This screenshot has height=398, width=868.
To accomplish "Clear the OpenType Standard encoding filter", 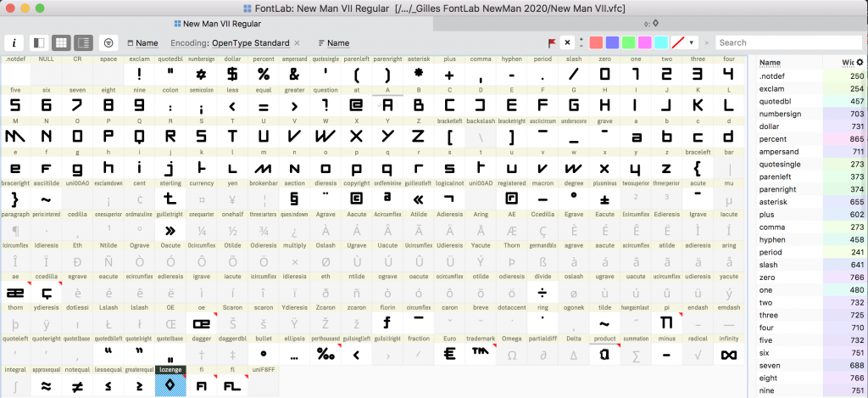I will point(298,43).
